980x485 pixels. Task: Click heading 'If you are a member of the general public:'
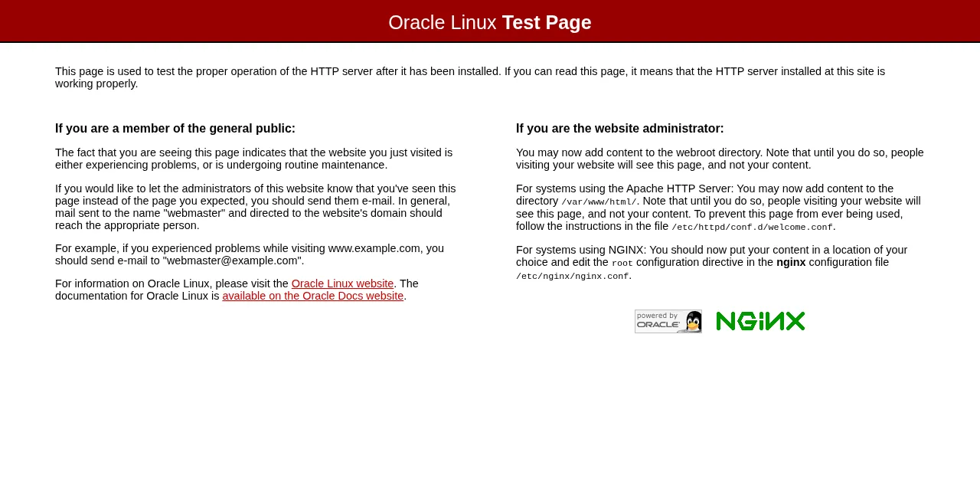175,129
